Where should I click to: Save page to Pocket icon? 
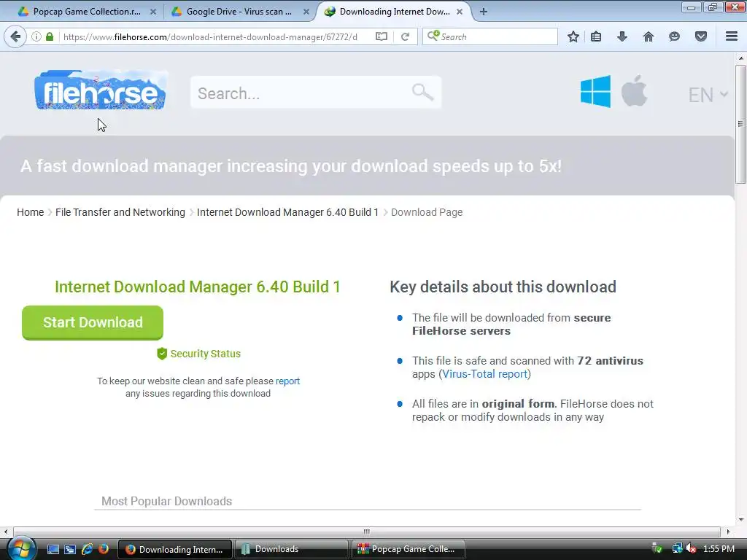click(x=701, y=36)
